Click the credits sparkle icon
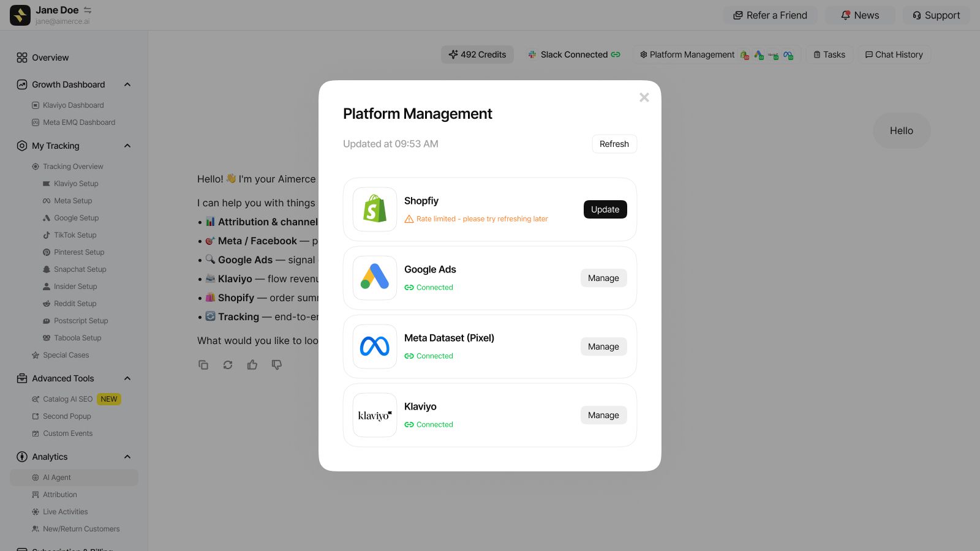Image resolution: width=980 pixels, height=551 pixels. click(x=453, y=54)
